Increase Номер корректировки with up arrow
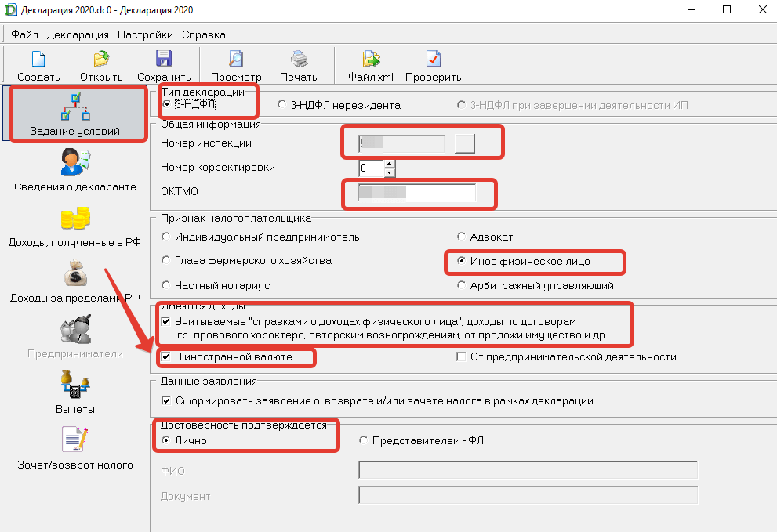 [x=390, y=164]
